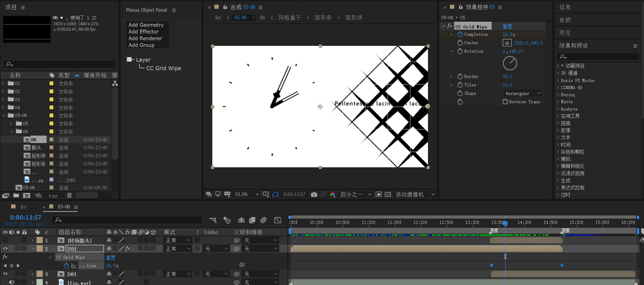The width and height of the screenshot is (644, 285).
Task: Enable the frame blending timeline switch
Action: 252,220
